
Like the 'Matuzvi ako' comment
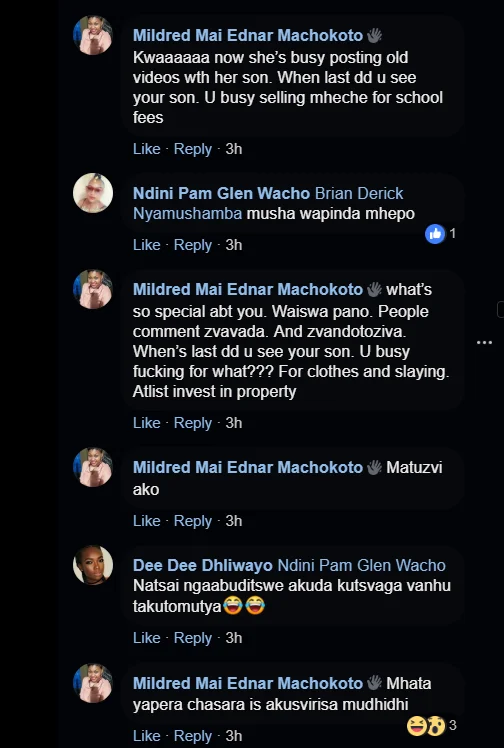point(146,520)
